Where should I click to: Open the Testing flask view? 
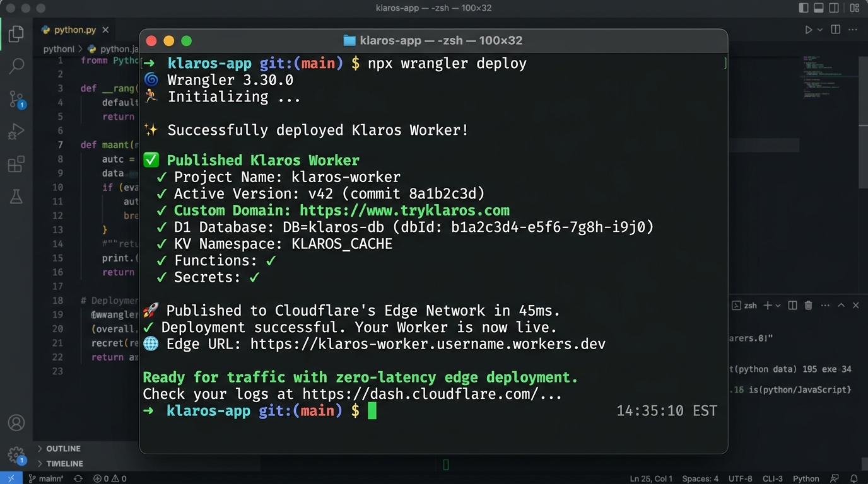pyautogui.click(x=16, y=197)
